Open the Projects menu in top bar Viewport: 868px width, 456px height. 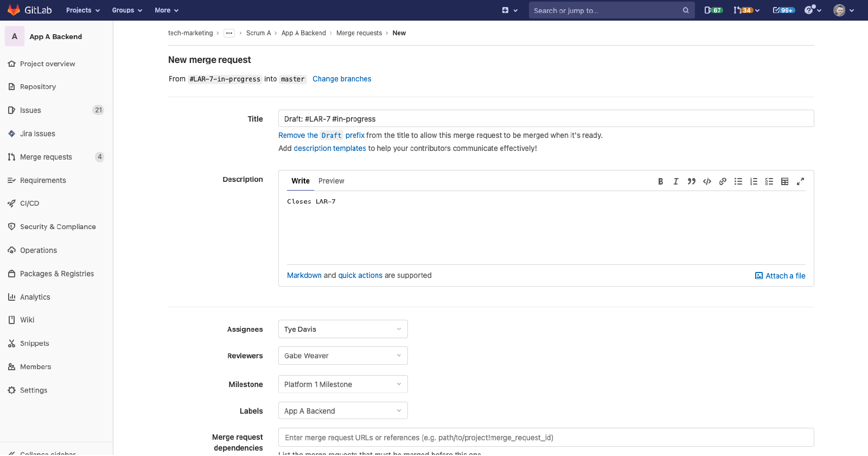click(x=82, y=10)
